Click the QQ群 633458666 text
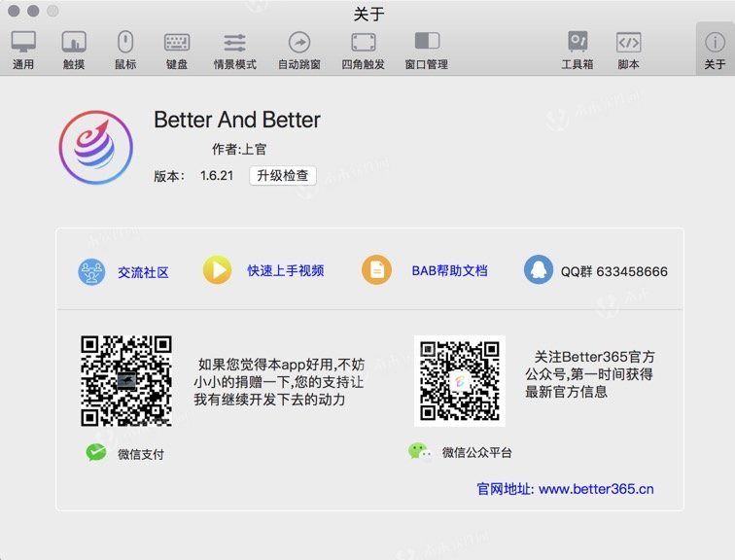 click(614, 271)
